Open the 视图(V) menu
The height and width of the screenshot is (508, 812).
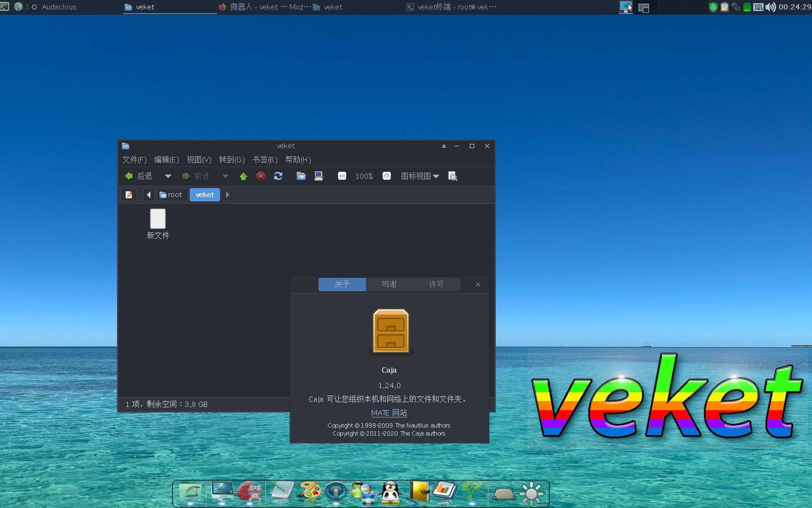click(x=199, y=160)
